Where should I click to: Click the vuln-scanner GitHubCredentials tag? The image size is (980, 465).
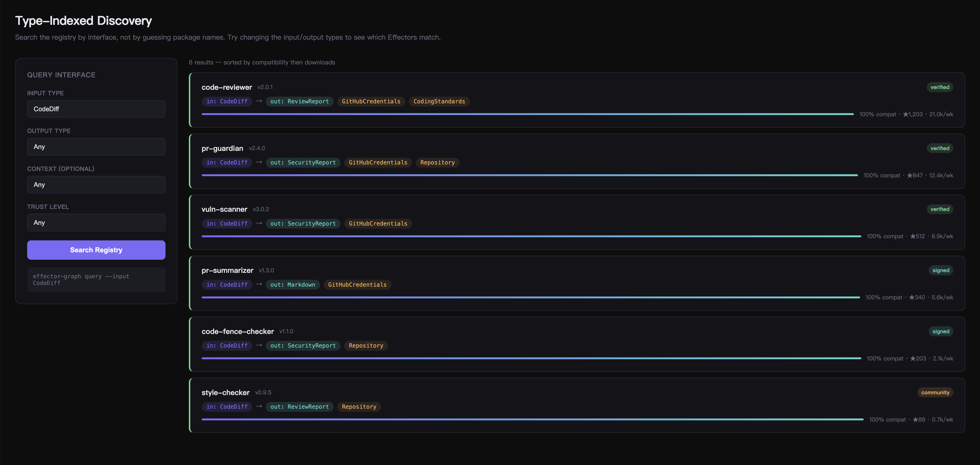pyautogui.click(x=377, y=224)
